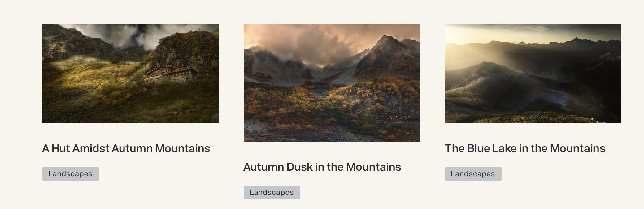Select the Landscapes tag under Autumn Dusk post
Image resolution: width=644 pixels, height=209 pixels.
point(272,192)
